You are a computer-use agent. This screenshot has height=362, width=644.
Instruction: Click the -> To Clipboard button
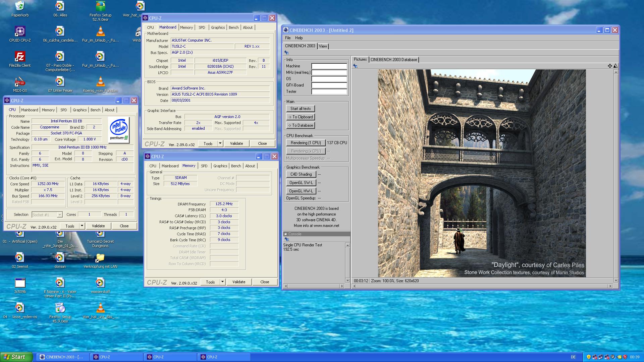tap(301, 117)
